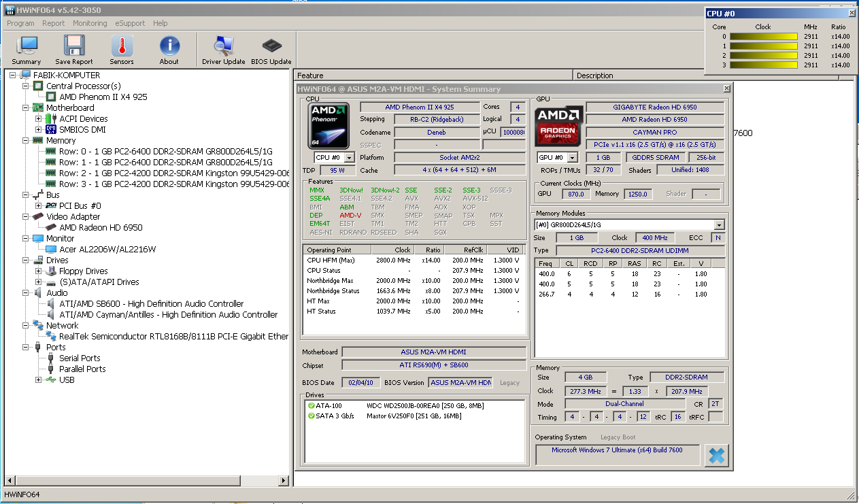Select Row: 0 memory module item
The height and width of the screenshot is (504, 859).
click(x=165, y=151)
